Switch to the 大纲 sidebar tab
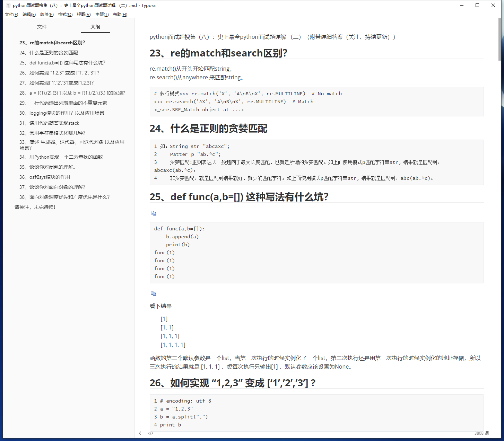 pyautogui.click(x=95, y=26)
